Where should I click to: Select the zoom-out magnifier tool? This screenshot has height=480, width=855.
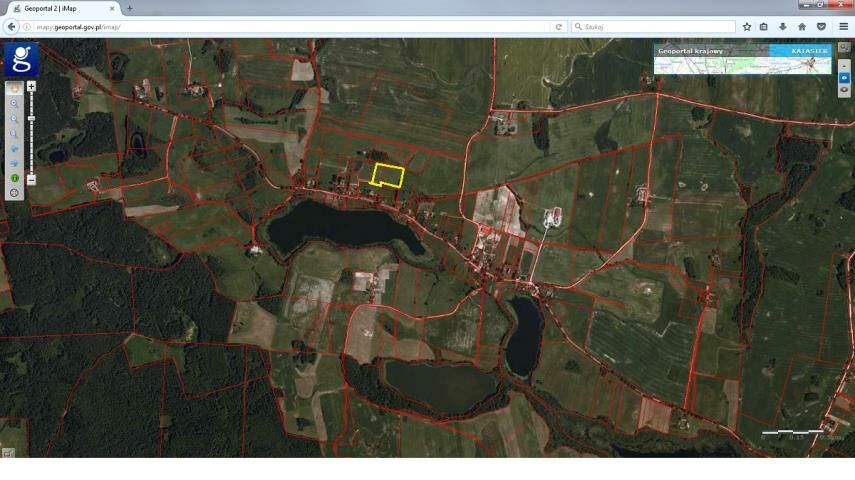[x=14, y=118]
